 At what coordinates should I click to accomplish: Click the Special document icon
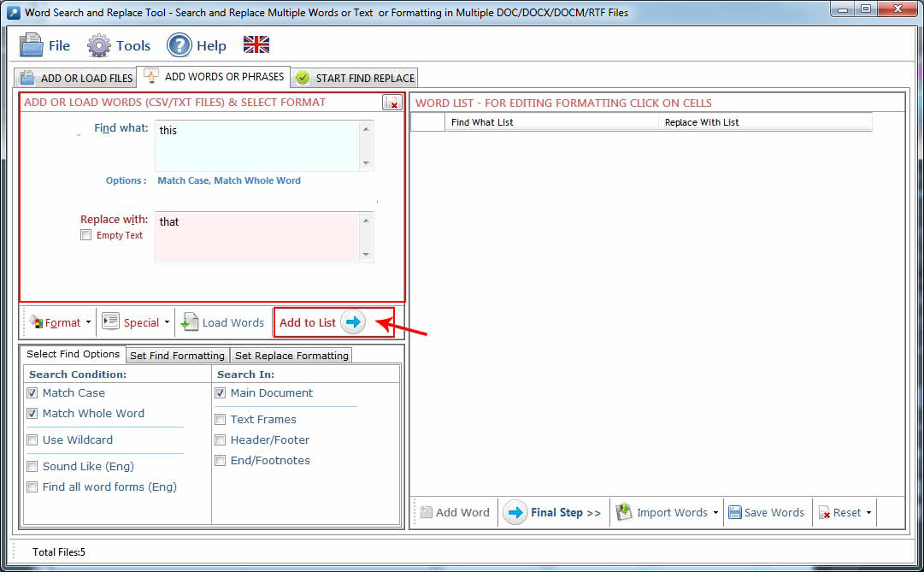click(111, 321)
